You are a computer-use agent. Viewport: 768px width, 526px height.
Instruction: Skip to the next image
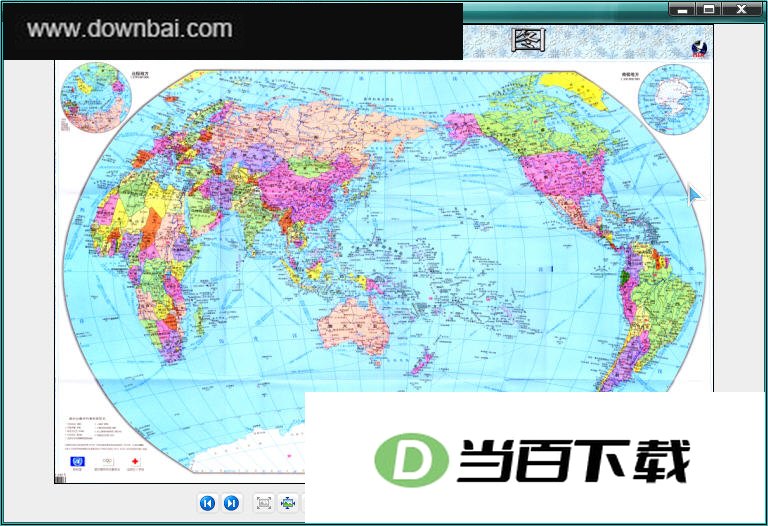click(x=231, y=503)
